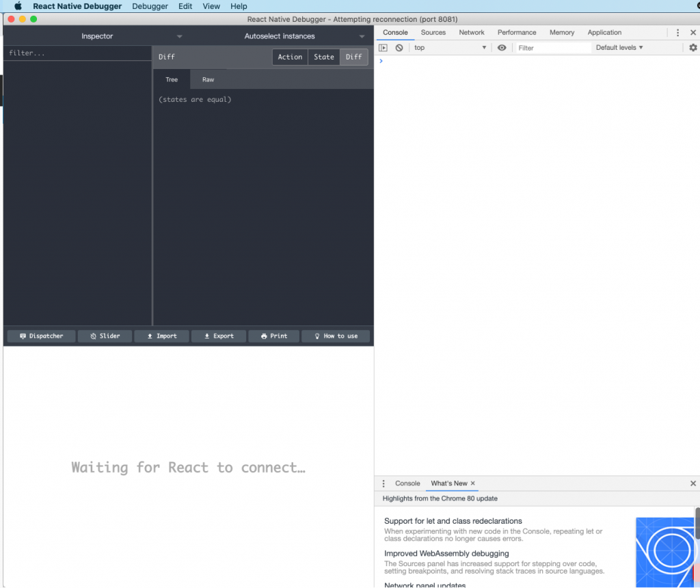The image size is (700, 588).
Task: Click the Import state button
Action: [161, 336]
